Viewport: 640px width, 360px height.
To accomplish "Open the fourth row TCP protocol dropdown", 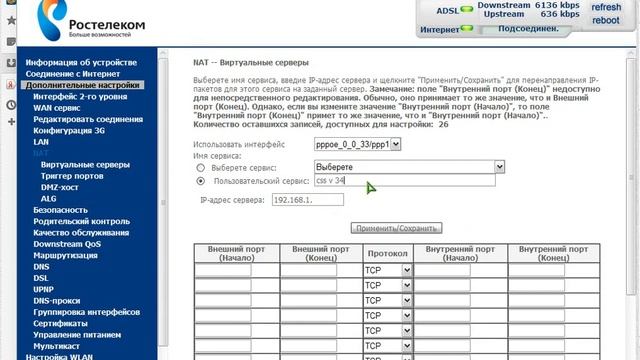I will [x=387, y=316].
